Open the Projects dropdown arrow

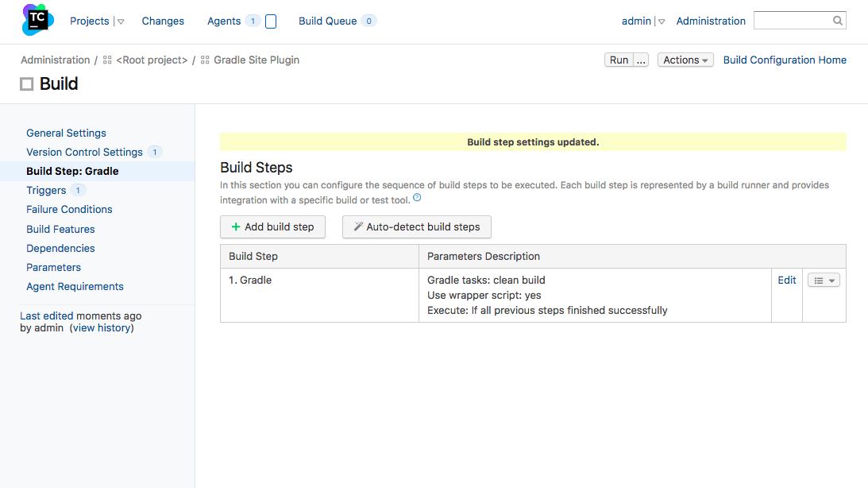click(x=121, y=21)
